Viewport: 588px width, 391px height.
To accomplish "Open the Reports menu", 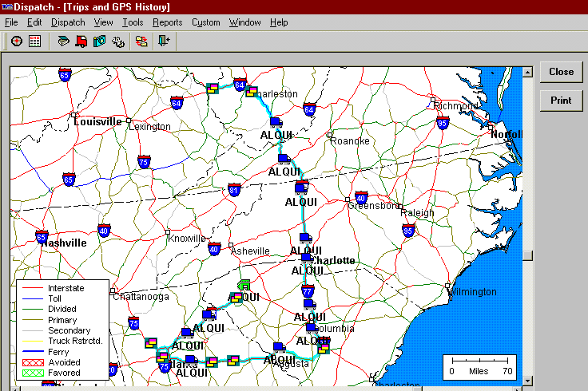I will (167, 22).
